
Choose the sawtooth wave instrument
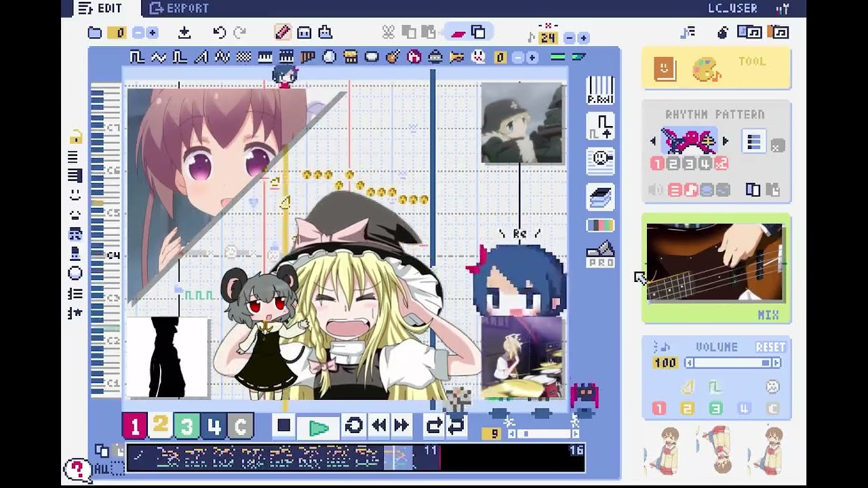[201, 58]
